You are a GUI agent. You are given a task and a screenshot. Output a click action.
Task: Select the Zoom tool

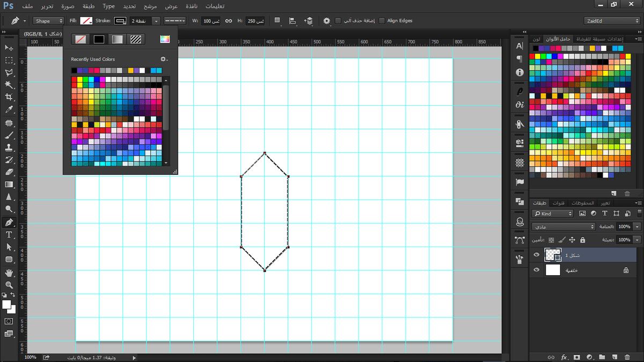click(9, 285)
